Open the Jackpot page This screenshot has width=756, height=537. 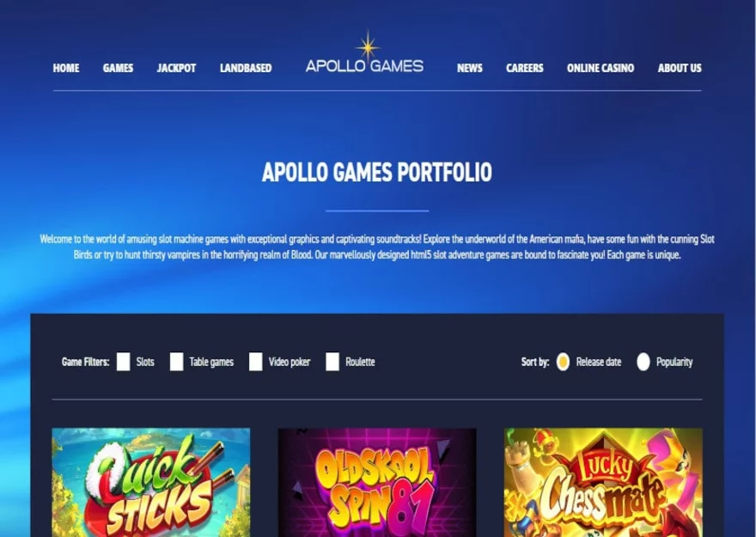(176, 68)
